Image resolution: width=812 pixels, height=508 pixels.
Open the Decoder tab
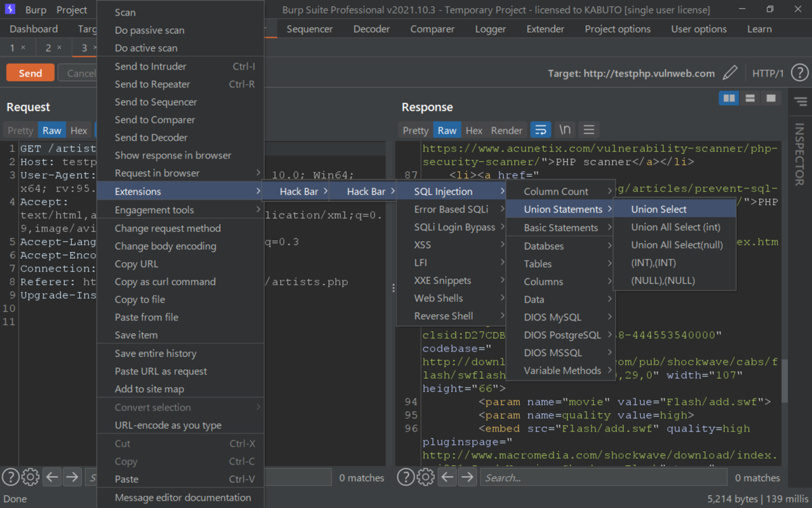point(371,29)
